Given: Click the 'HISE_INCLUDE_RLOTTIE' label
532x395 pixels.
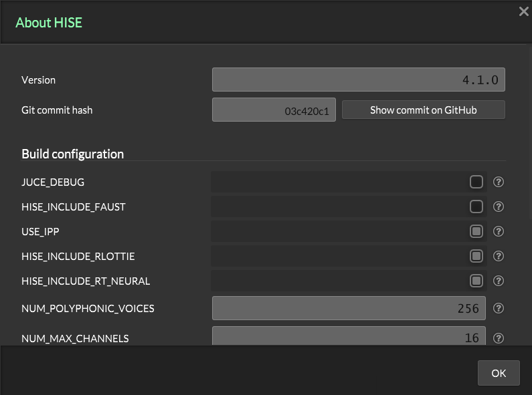Looking at the screenshot, I should (x=78, y=257).
